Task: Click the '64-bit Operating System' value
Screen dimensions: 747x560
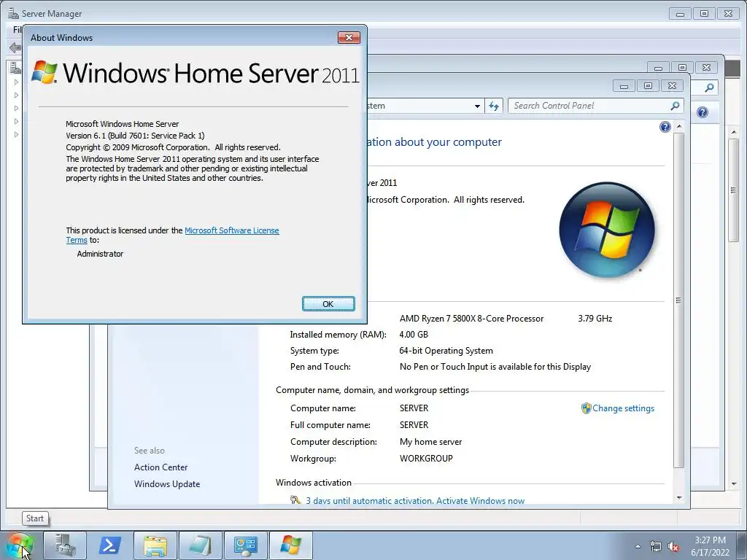Action: click(x=446, y=351)
